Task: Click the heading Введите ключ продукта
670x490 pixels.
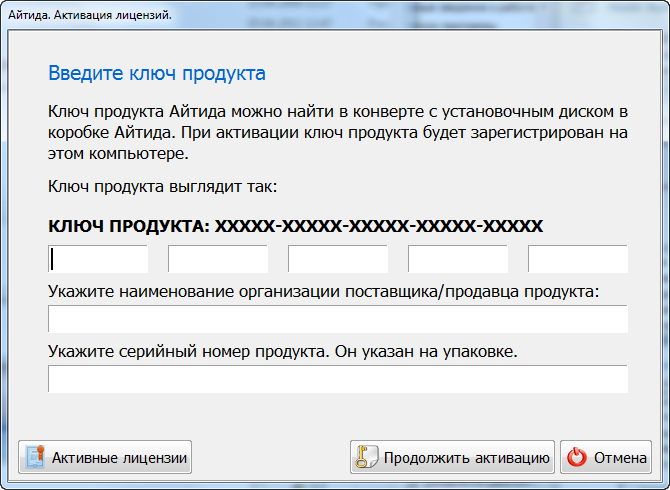Action: tap(157, 73)
